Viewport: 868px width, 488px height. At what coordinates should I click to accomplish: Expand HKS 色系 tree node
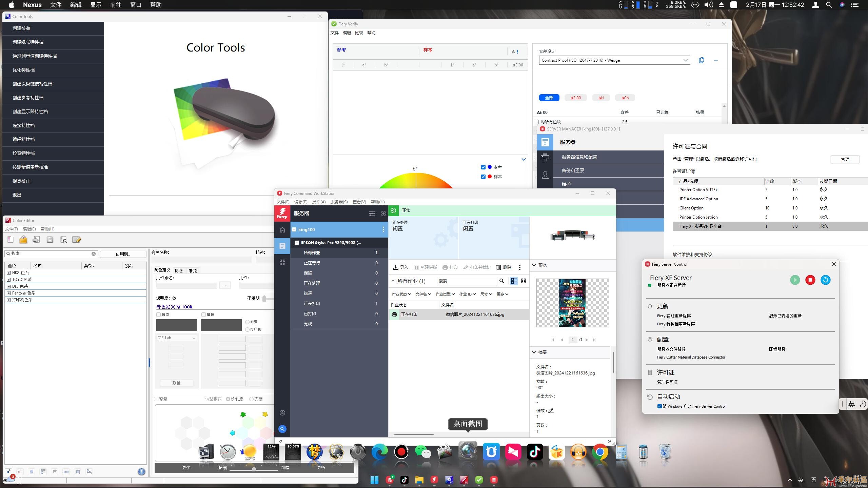(9, 273)
